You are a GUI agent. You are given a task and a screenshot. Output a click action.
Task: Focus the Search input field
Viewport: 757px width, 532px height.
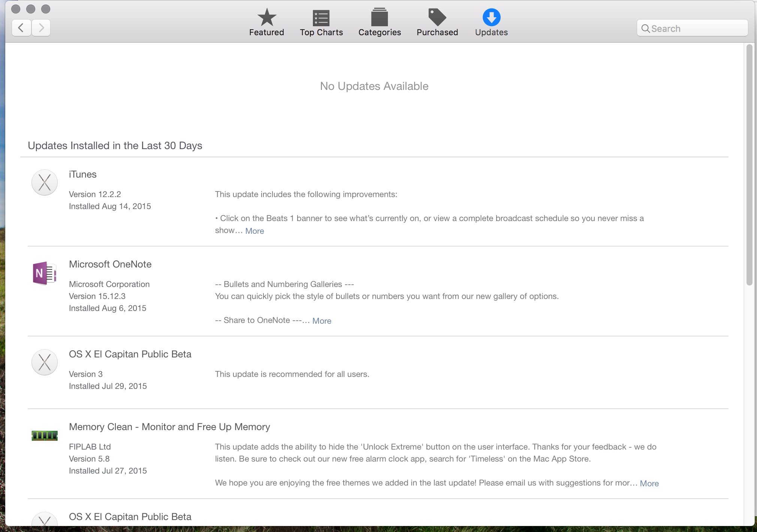(x=692, y=28)
